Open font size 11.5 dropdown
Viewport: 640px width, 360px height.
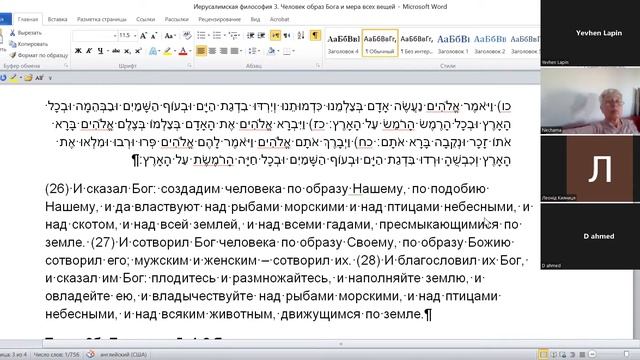tap(134, 36)
